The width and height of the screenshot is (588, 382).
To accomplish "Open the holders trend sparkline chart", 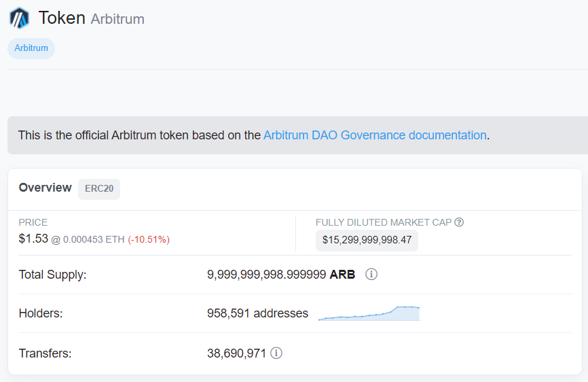I will coord(369,313).
